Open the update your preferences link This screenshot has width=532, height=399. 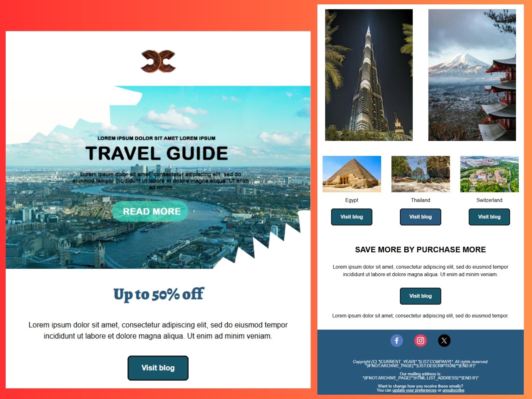[414, 390]
